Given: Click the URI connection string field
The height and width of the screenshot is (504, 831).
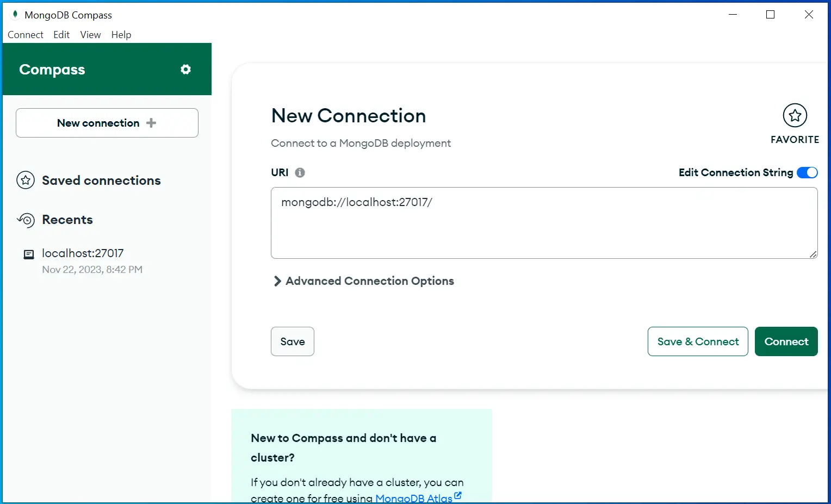Looking at the screenshot, I should click(544, 223).
